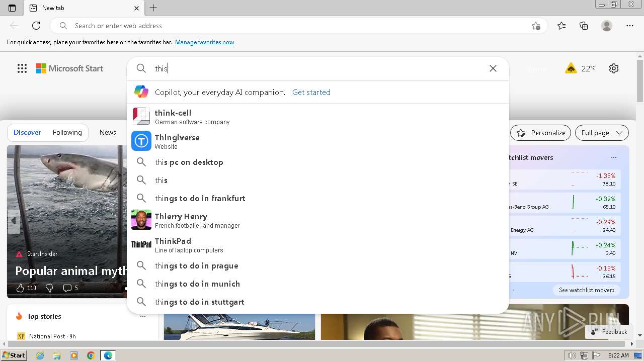Click Manage favorites now link

[204, 42]
